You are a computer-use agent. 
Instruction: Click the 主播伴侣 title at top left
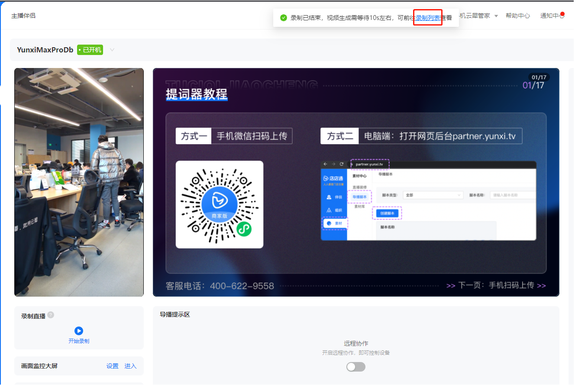[23, 16]
